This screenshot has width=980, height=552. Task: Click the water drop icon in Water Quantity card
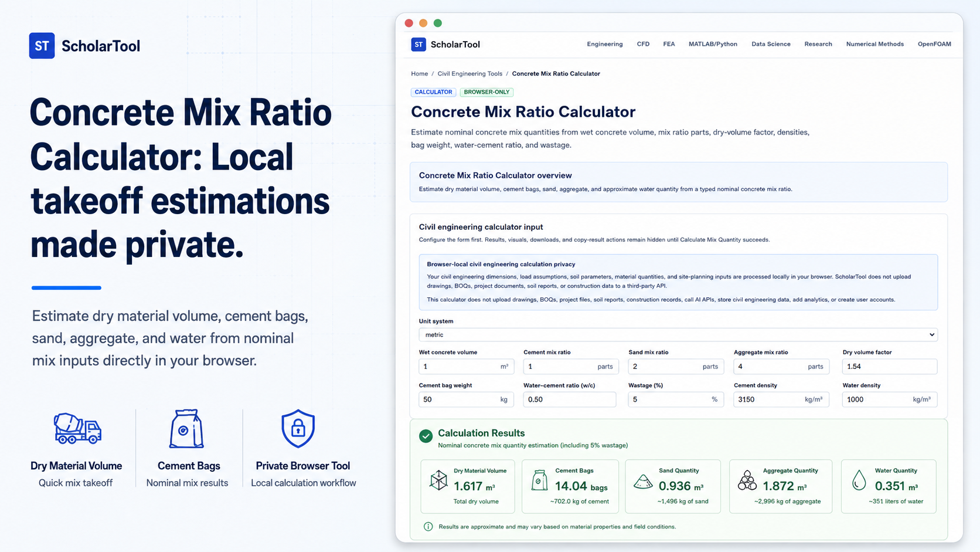click(x=859, y=480)
